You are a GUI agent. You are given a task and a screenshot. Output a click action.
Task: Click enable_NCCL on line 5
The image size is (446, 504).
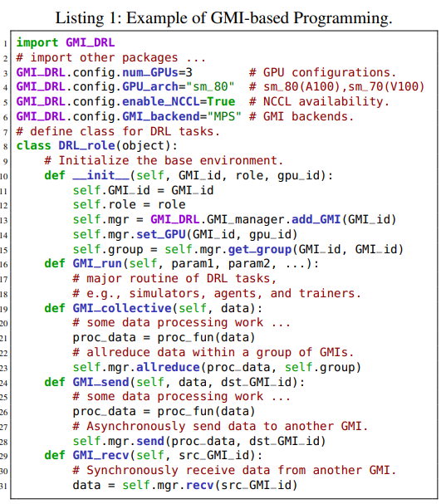pyautogui.click(x=161, y=101)
